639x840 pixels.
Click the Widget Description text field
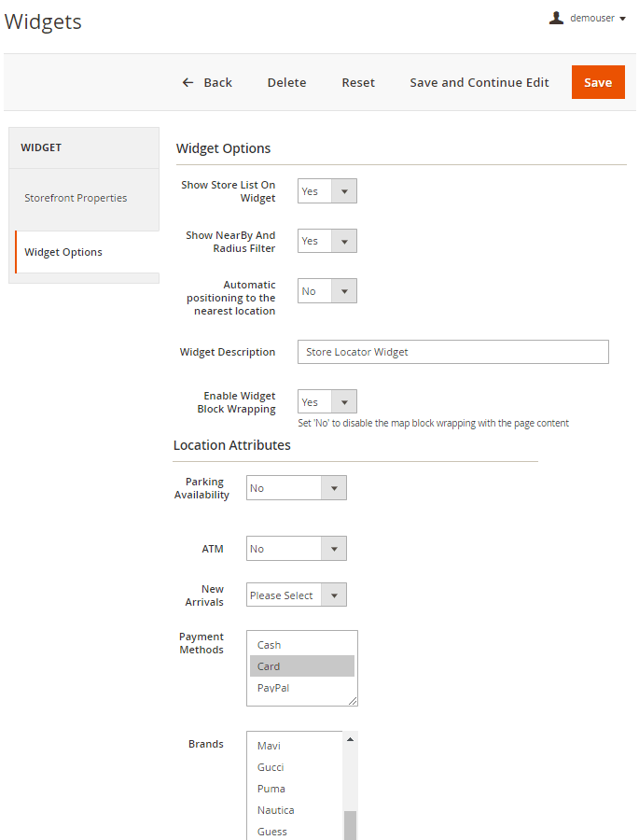452,352
